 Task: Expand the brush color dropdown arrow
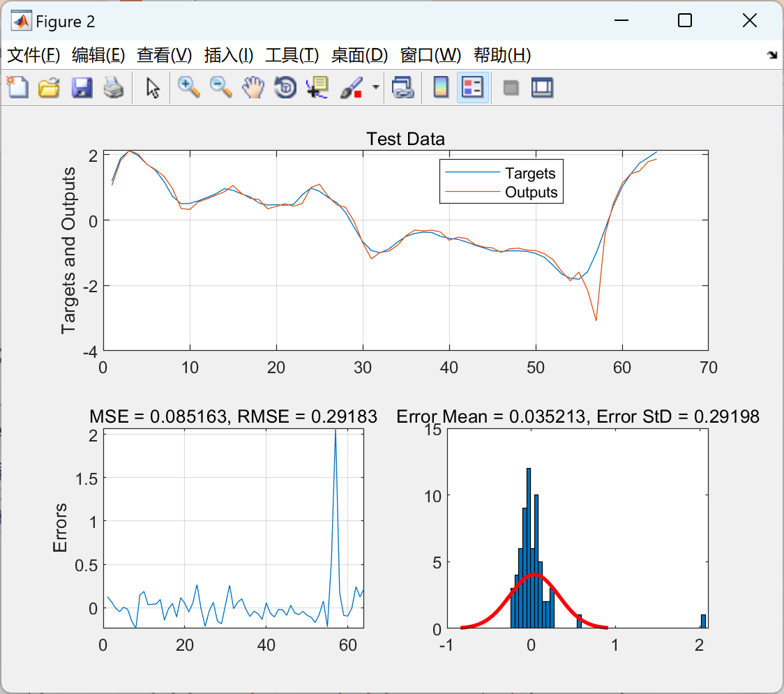point(376,87)
